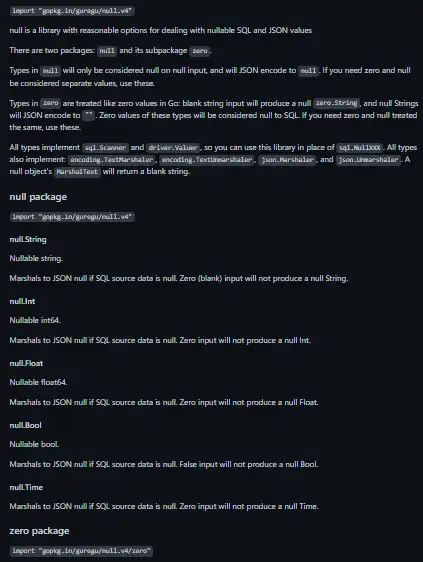Click the import snippet under null package
Image resolution: width=423 pixels, height=562 pixels.
tap(72, 217)
